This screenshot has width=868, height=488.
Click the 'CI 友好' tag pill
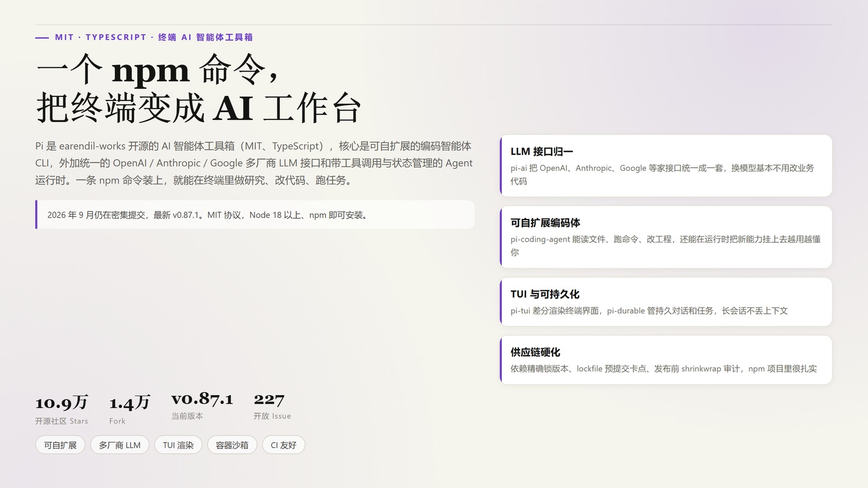283,445
